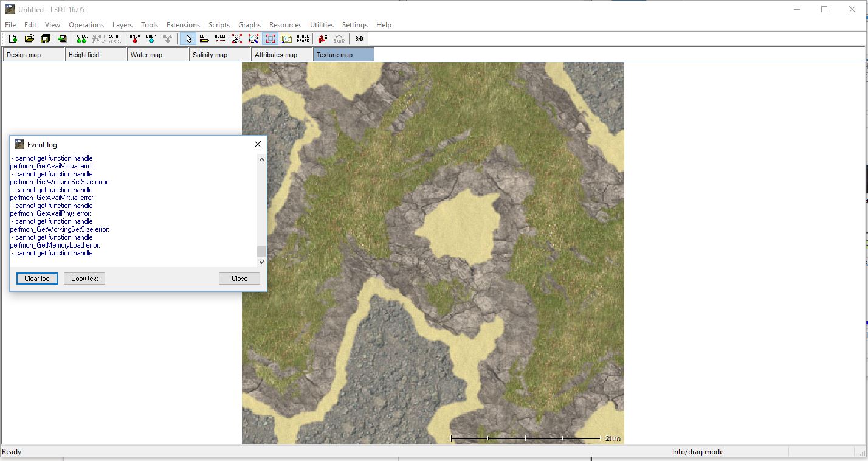868x461 pixels.
Task: Click the UNDO toolbar icon
Action: tap(135, 38)
